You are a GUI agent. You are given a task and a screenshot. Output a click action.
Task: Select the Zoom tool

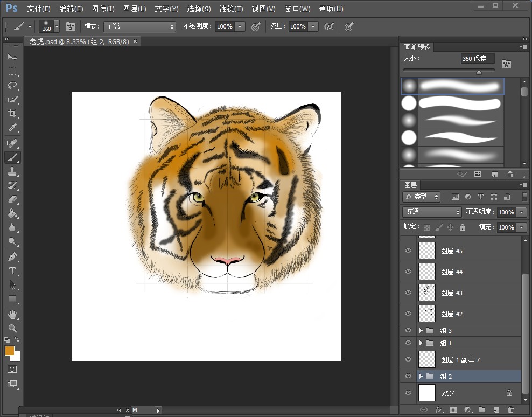(12, 328)
